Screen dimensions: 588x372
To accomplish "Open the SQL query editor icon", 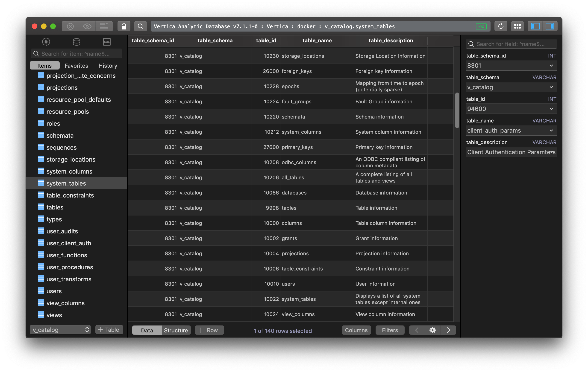I will coord(107,41).
